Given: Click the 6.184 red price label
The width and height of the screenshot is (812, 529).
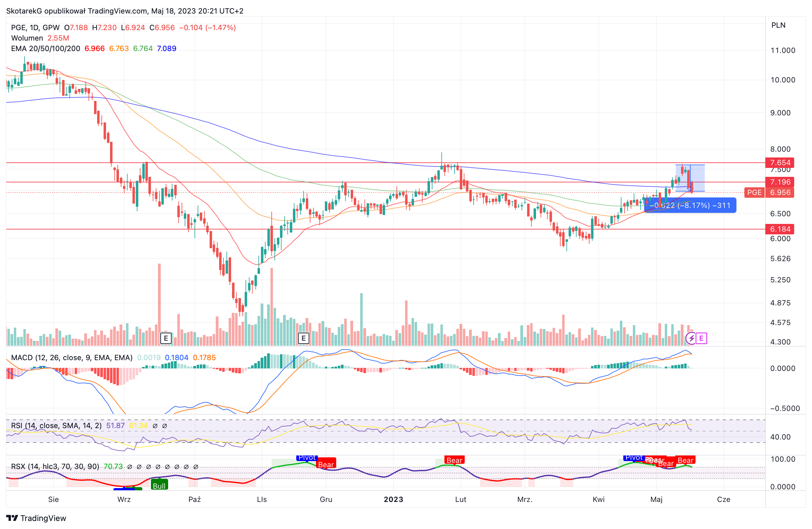Looking at the screenshot, I should pyautogui.click(x=780, y=229).
